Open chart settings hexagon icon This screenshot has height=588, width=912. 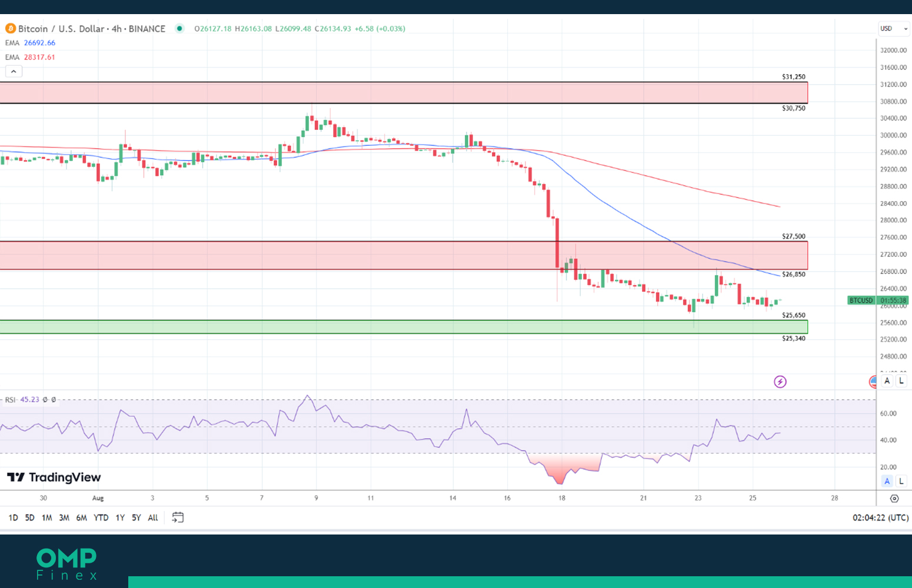tap(894, 498)
